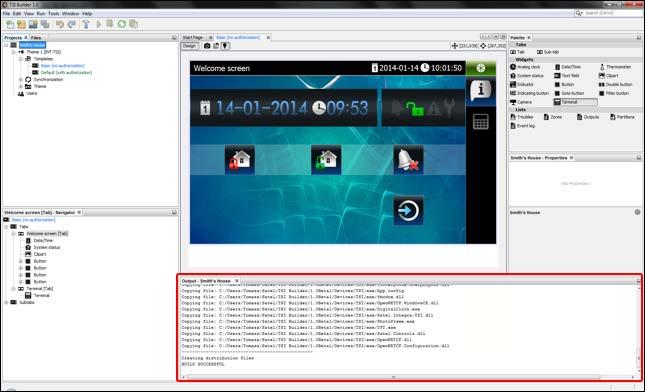Open the Edit menu
Screen dimensions: 645x392
tap(17, 14)
